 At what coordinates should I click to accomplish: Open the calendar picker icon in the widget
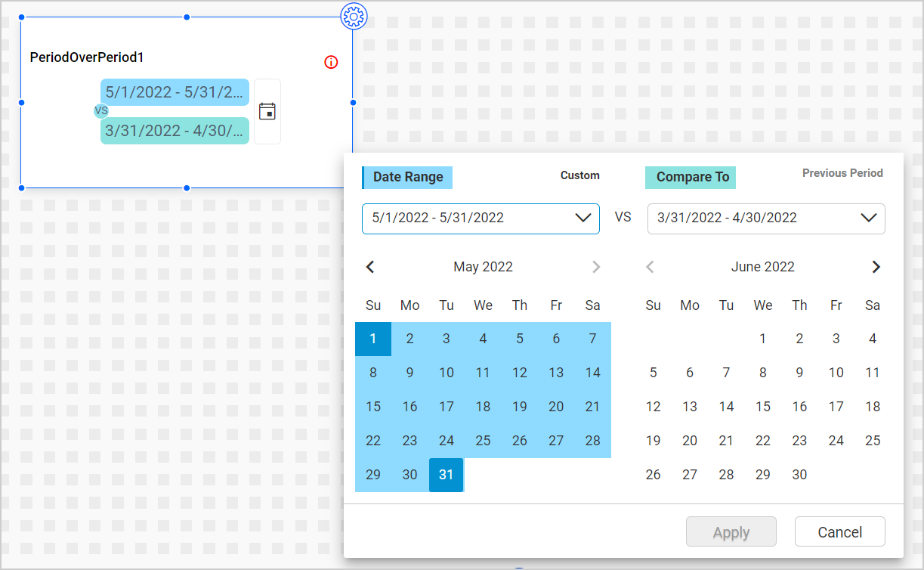pyautogui.click(x=267, y=111)
